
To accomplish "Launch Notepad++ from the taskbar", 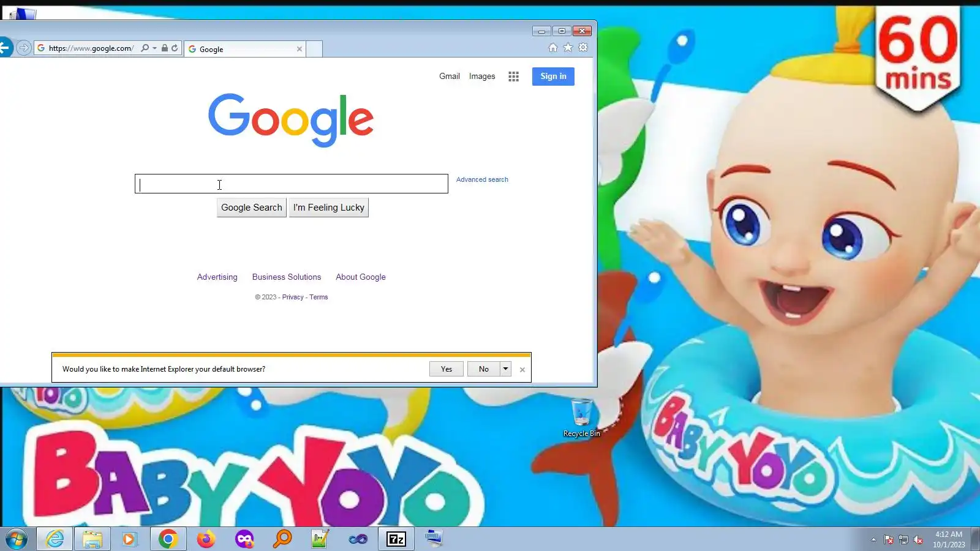I will click(x=320, y=539).
